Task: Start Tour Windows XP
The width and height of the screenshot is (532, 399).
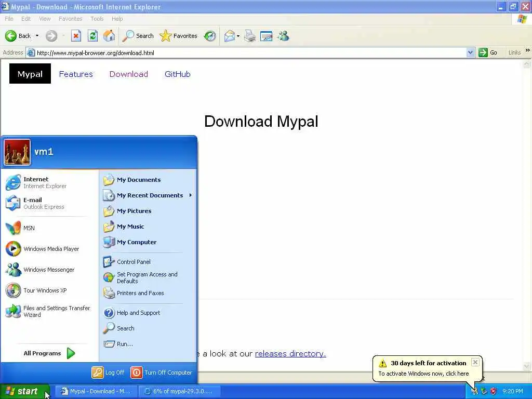Action: pyautogui.click(x=48, y=290)
